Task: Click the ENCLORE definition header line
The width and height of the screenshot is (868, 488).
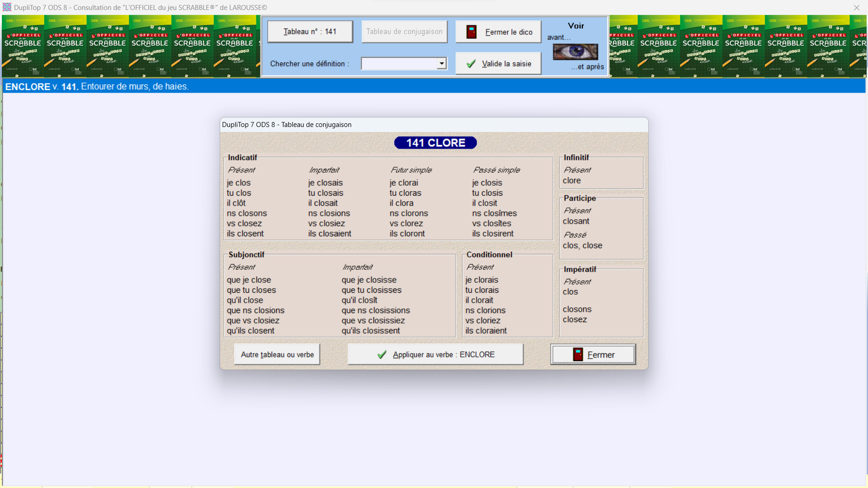Action: tap(97, 86)
